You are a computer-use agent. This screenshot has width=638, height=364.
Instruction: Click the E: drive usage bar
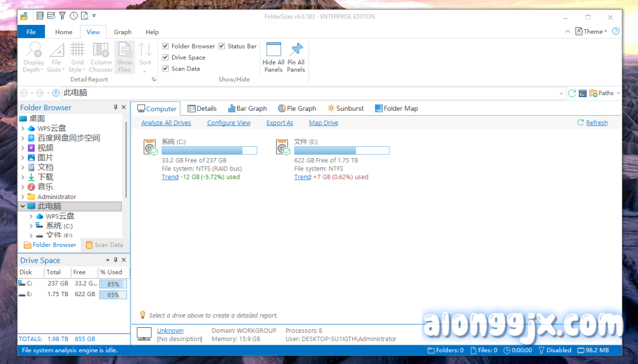pos(341,151)
